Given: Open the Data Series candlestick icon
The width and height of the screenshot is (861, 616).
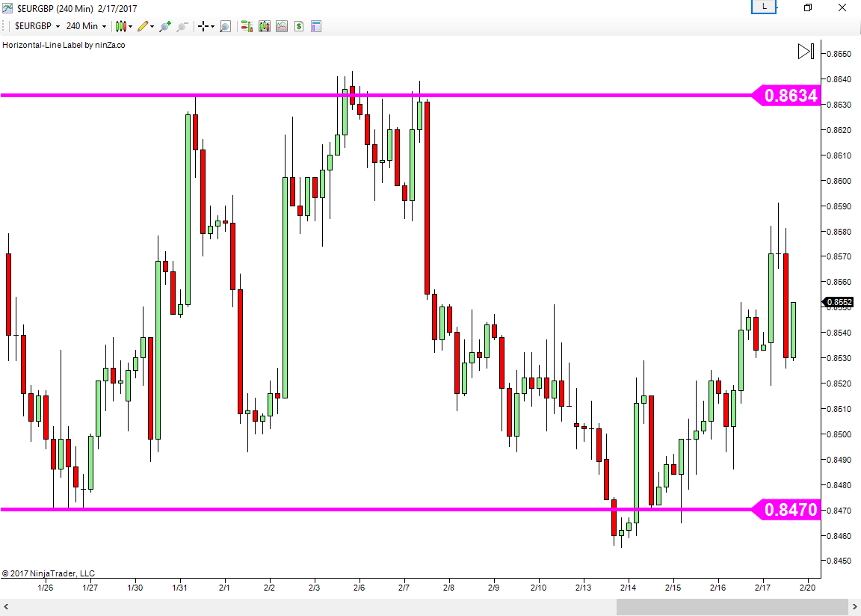Looking at the screenshot, I should click(x=264, y=26).
